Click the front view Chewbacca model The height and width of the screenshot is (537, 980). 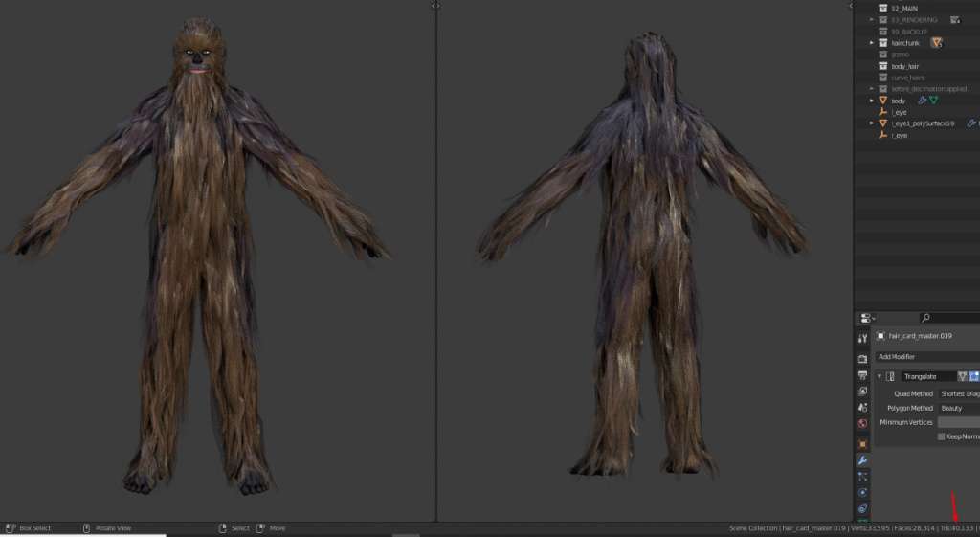[x=199, y=257]
